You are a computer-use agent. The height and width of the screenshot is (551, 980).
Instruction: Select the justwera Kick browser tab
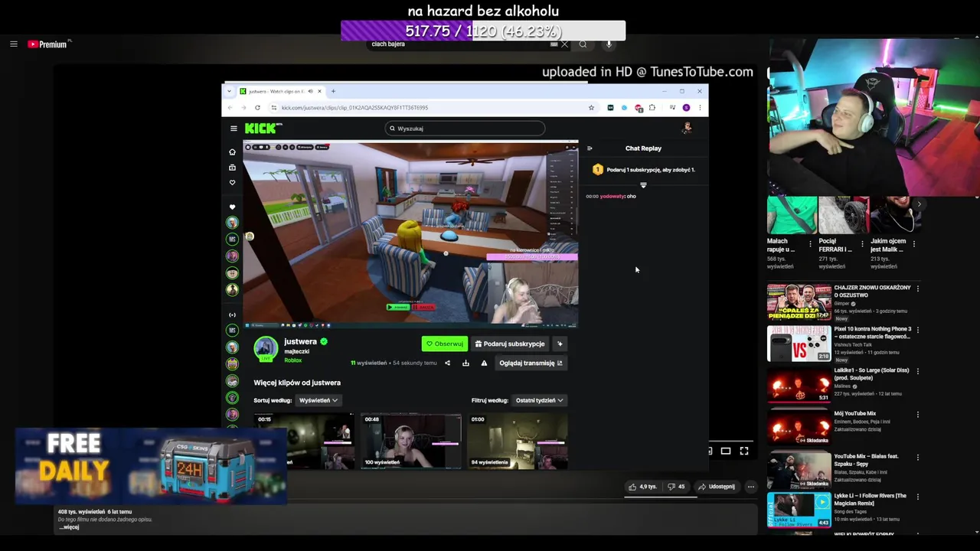pyautogui.click(x=281, y=91)
